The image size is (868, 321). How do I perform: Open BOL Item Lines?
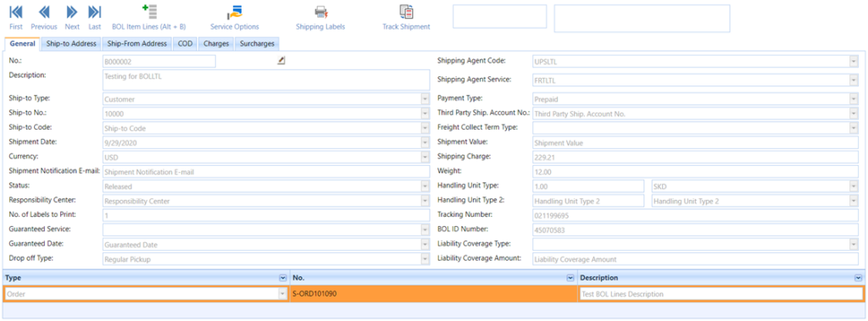tap(149, 11)
